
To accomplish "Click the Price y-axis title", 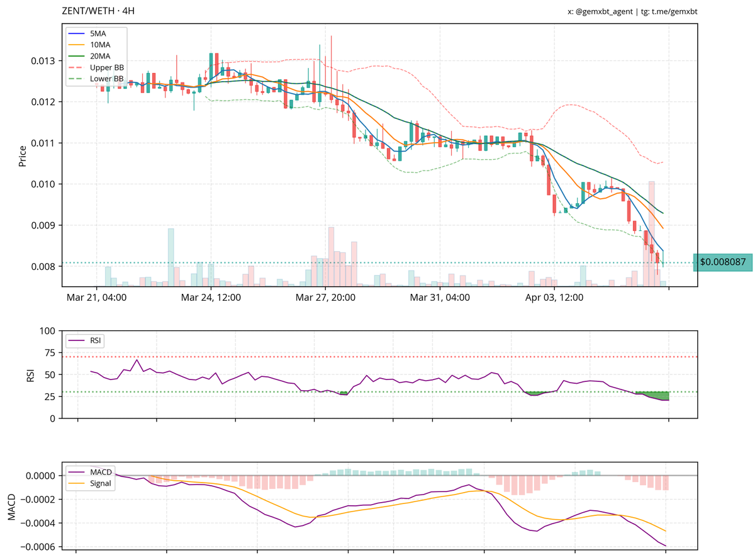I will click(x=23, y=155).
